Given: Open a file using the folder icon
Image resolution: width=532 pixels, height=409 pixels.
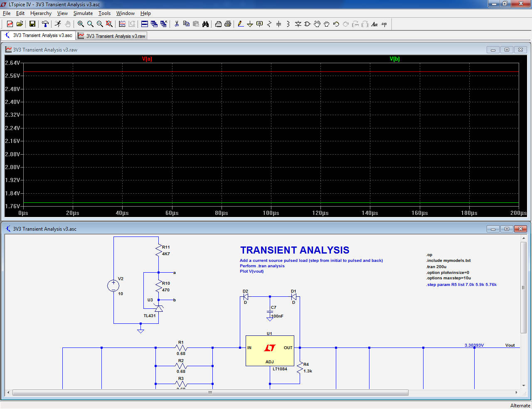Looking at the screenshot, I should tap(20, 24).
